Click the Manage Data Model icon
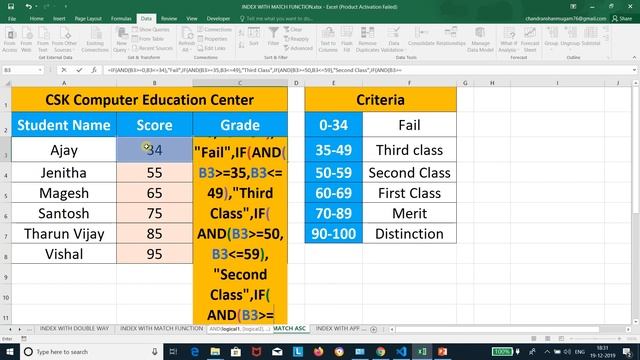Viewport: 640px width, 360px height. coord(480,40)
